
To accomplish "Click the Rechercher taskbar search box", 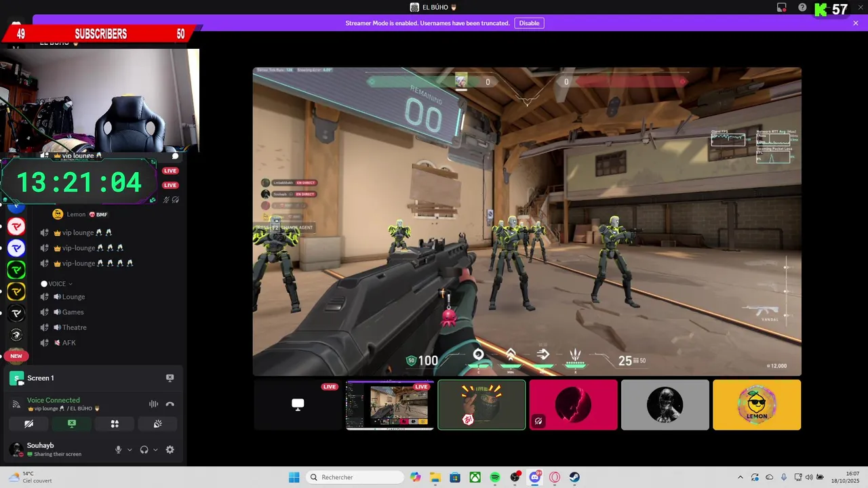I will pyautogui.click(x=354, y=477).
